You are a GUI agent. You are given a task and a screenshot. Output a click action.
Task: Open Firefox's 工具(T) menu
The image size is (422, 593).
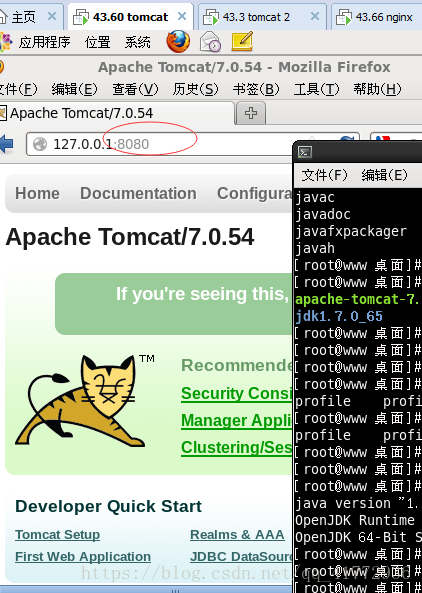pos(316,89)
